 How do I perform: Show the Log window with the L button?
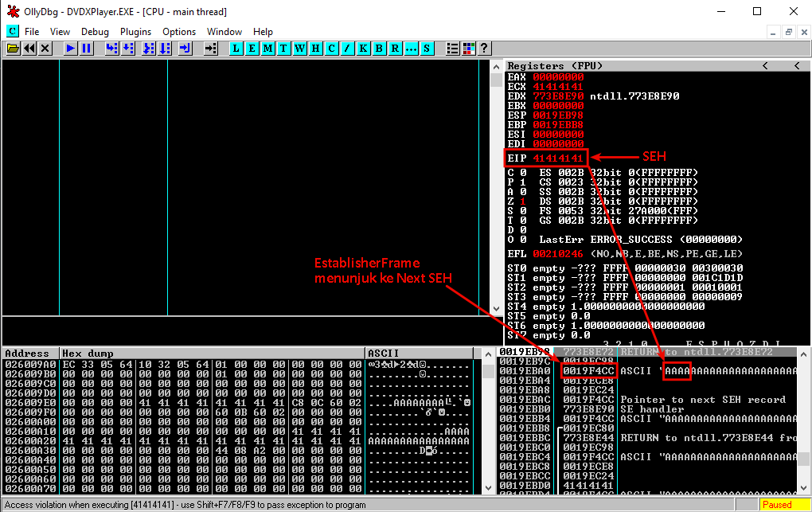236,49
